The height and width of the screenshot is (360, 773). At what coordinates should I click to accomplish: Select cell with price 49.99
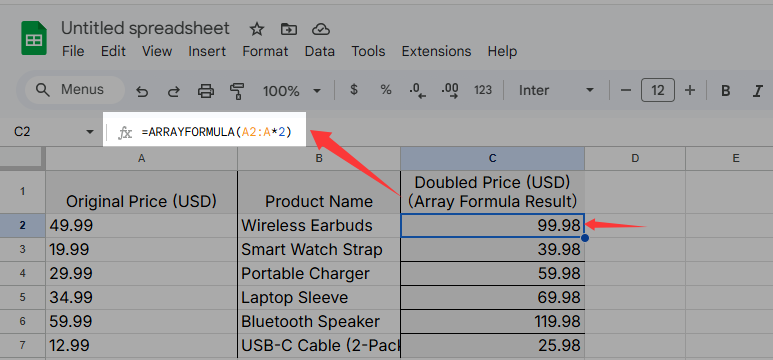pyautogui.click(x=141, y=225)
